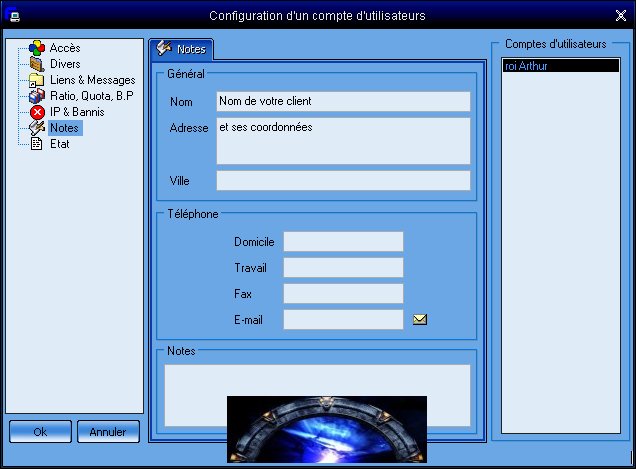Open Liens & Messages settings
Screen dimensions: 636x469
pos(92,80)
